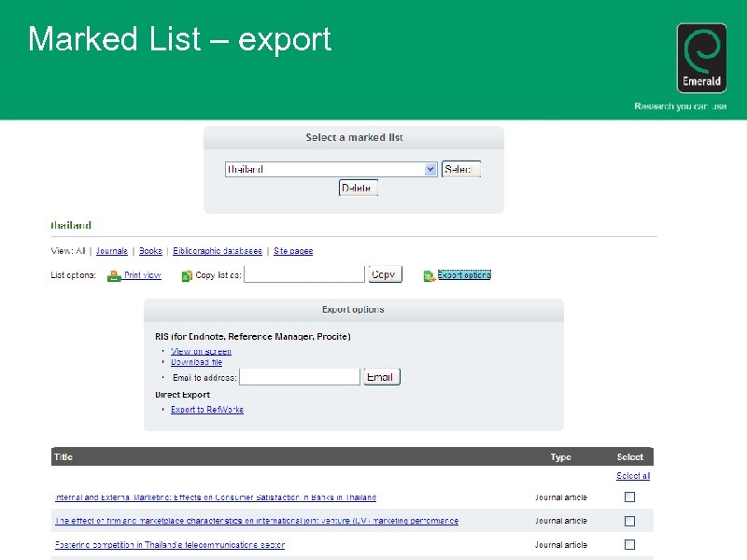Check the box for the telecommunications sector article
The width and height of the screenshot is (747, 560).
629,543
